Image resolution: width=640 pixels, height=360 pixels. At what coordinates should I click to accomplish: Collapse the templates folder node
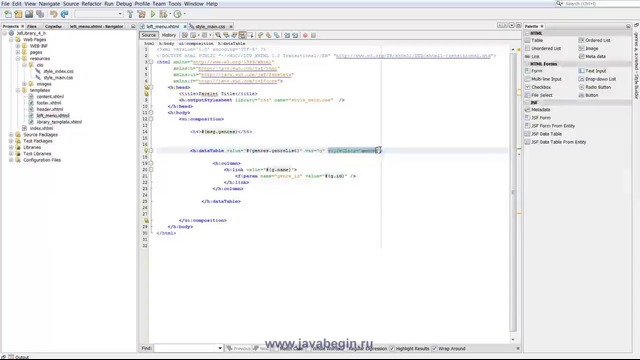click(18, 90)
